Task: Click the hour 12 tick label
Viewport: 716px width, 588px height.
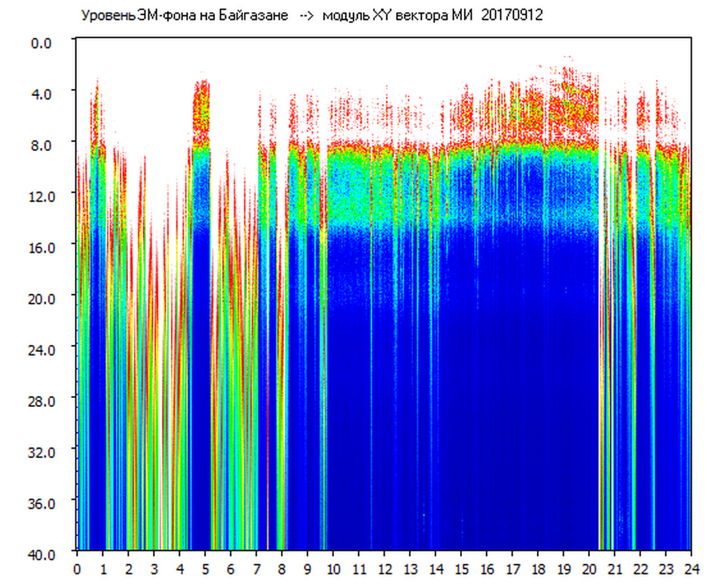Action: tap(384, 569)
